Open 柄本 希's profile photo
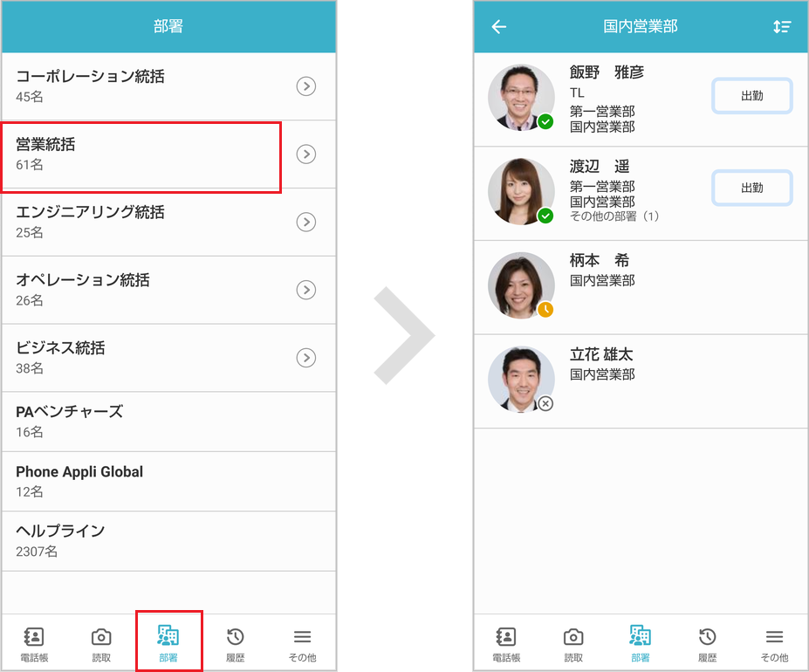809x672 pixels. click(521, 285)
